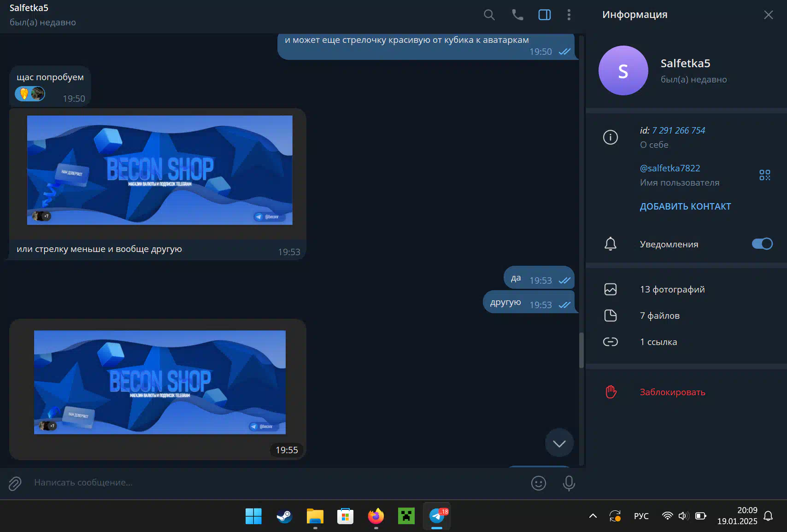Click Salfetka5 name in chat header

coord(29,8)
